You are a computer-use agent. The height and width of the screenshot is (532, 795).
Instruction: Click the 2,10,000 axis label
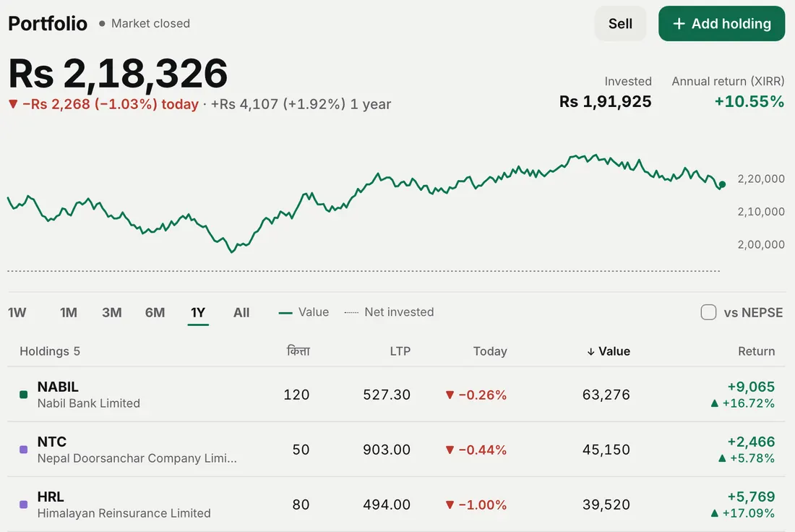point(761,212)
